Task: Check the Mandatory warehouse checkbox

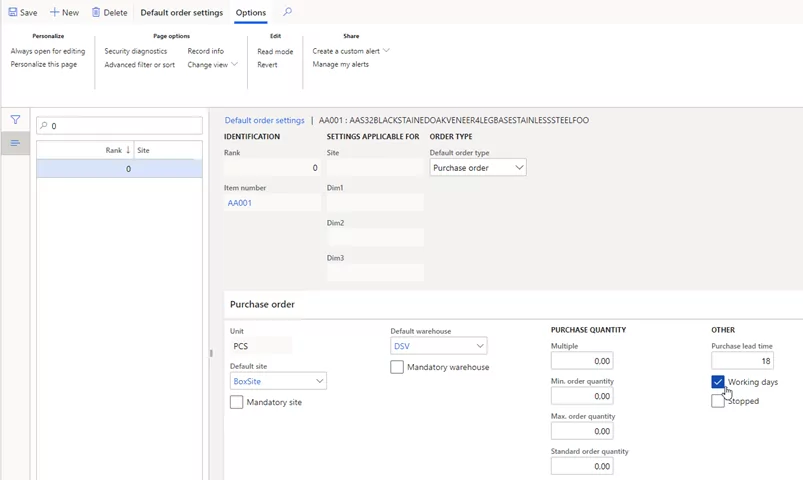Action: click(397, 367)
